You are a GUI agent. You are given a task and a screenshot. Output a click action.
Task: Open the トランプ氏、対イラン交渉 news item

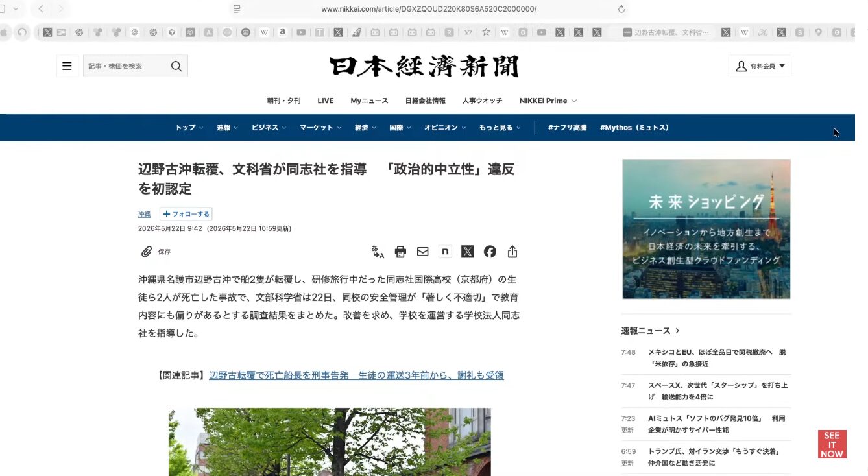[714, 457]
